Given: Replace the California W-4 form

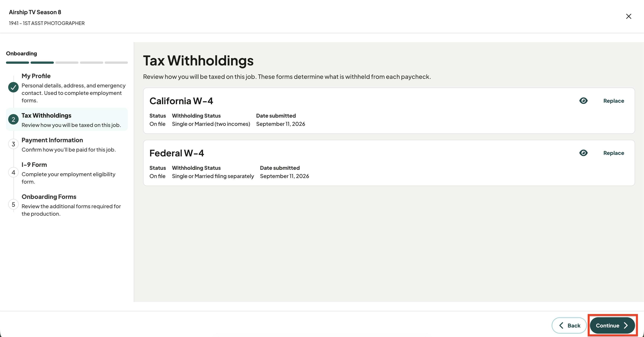Looking at the screenshot, I should click(613, 101).
